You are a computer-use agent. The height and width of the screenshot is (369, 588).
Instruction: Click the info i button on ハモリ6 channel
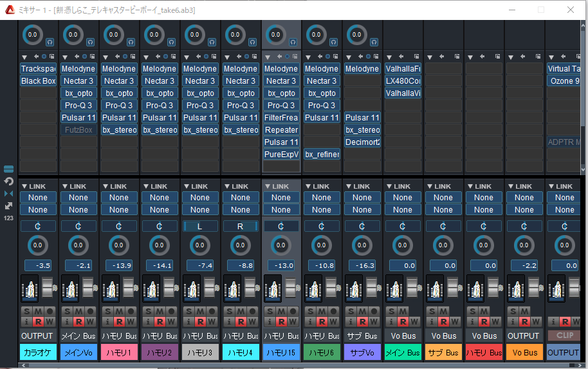310,322
